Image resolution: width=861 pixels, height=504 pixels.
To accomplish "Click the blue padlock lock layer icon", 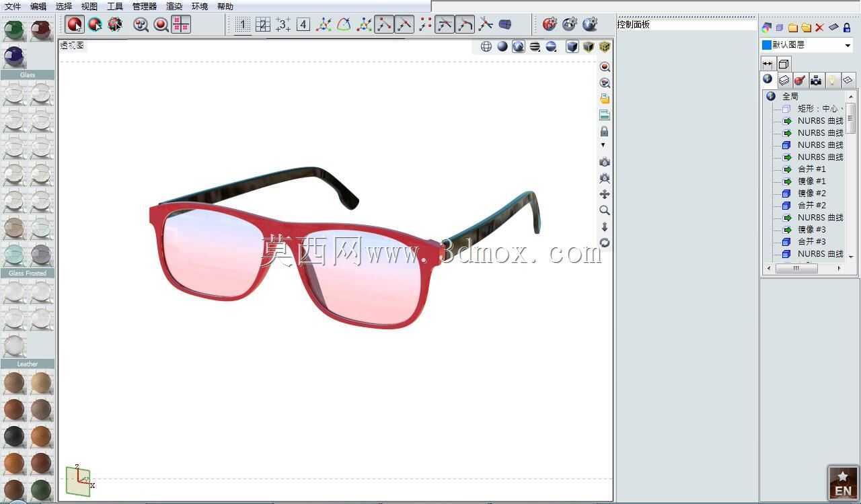I will coord(847,28).
